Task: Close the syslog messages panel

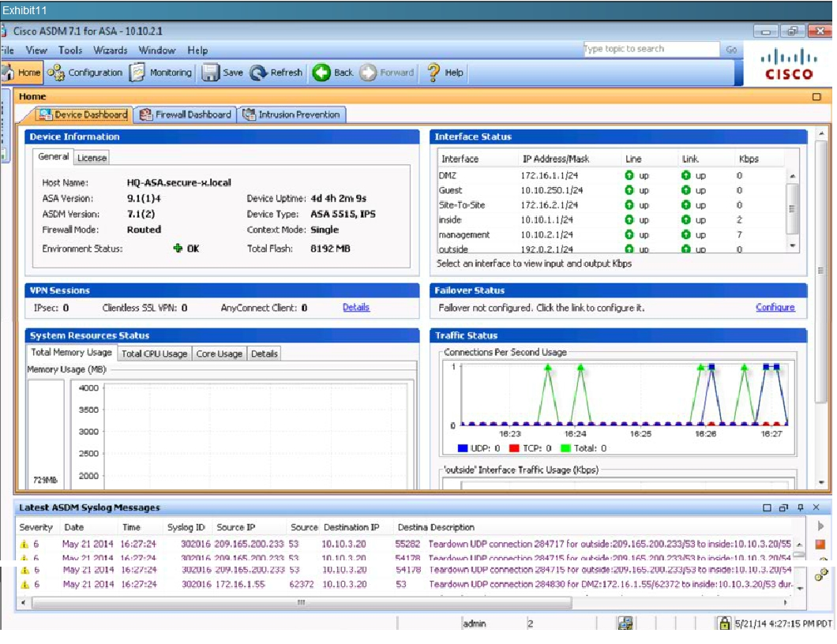Action: pos(816,507)
